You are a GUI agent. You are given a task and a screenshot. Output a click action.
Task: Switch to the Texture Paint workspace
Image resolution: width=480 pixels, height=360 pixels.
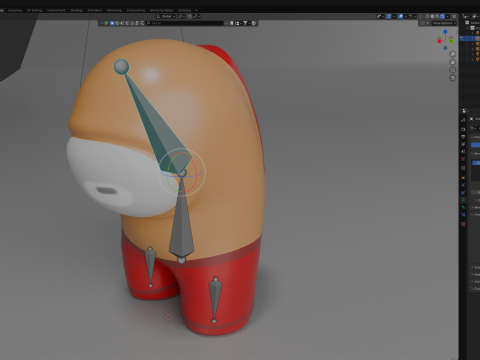(56, 10)
